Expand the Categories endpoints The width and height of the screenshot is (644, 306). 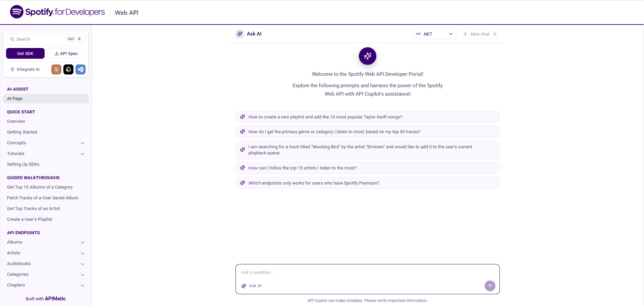coord(83,274)
